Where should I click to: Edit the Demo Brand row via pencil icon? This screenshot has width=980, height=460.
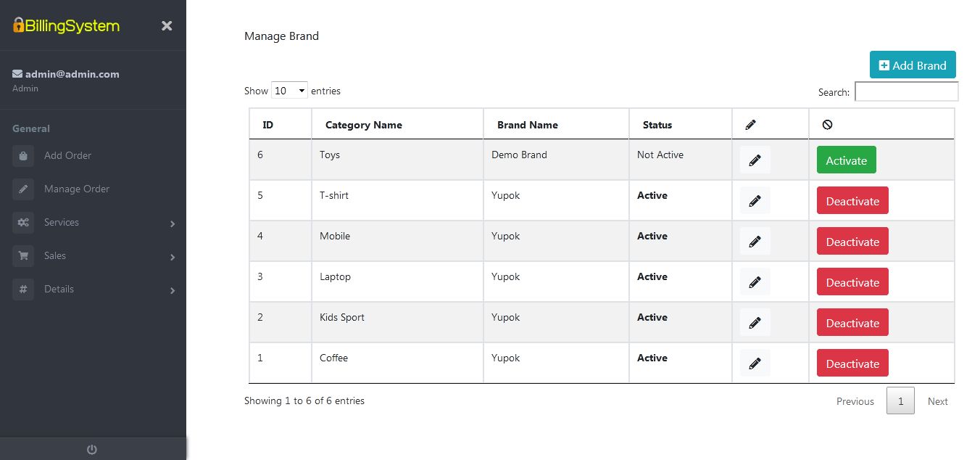755,160
